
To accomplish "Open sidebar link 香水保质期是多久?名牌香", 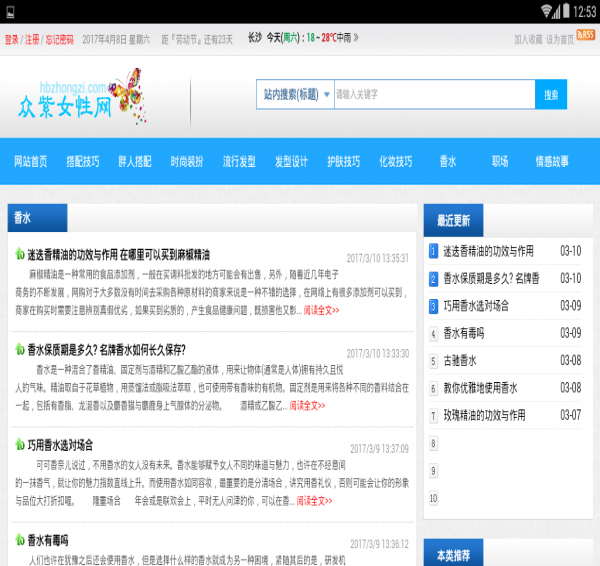I will tap(491, 279).
